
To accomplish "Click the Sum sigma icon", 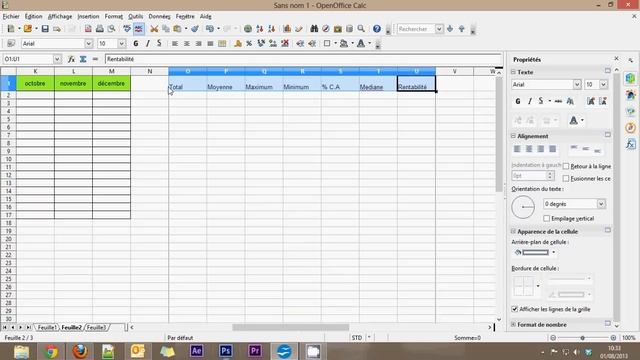I will click(83, 59).
